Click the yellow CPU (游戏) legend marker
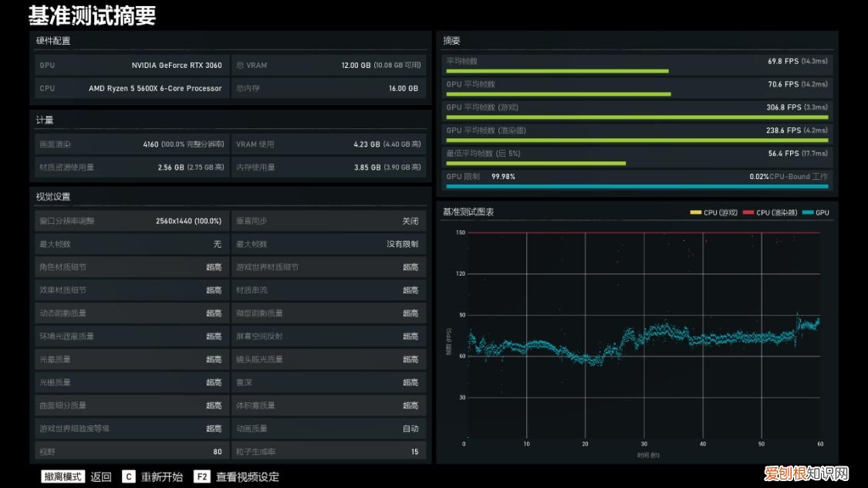 [695, 212]
